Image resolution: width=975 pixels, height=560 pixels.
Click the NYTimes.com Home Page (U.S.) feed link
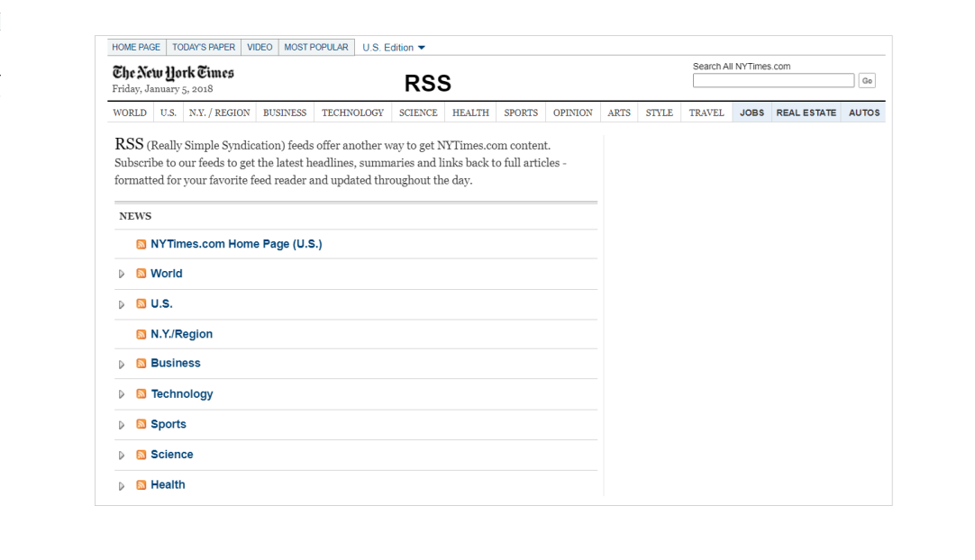[236, 244]
